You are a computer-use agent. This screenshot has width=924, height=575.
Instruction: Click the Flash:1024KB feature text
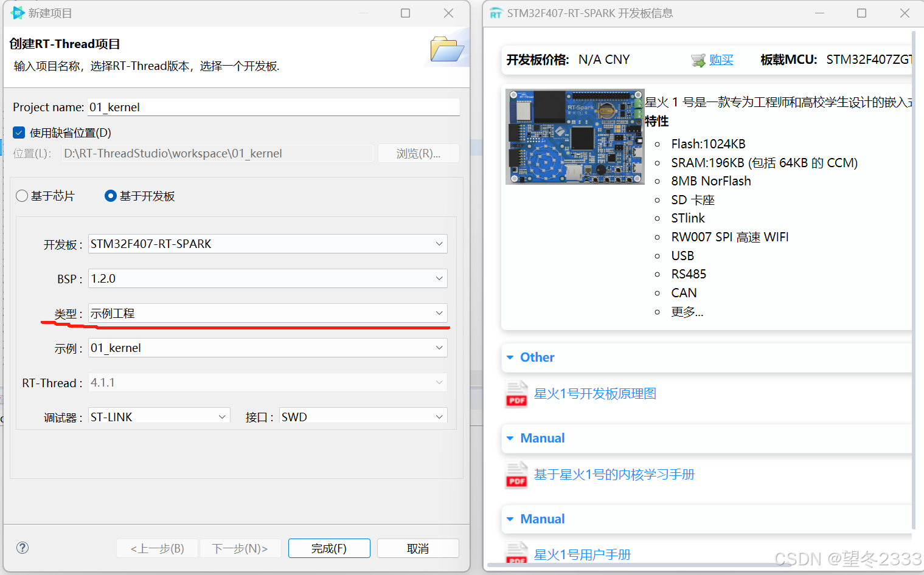click(708, 144)
